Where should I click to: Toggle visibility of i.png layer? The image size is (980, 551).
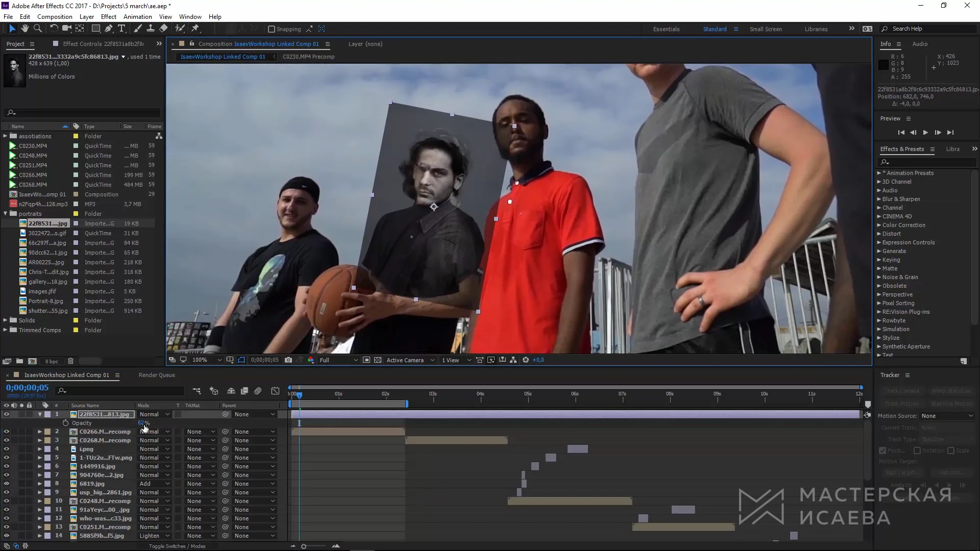point(6,449)
